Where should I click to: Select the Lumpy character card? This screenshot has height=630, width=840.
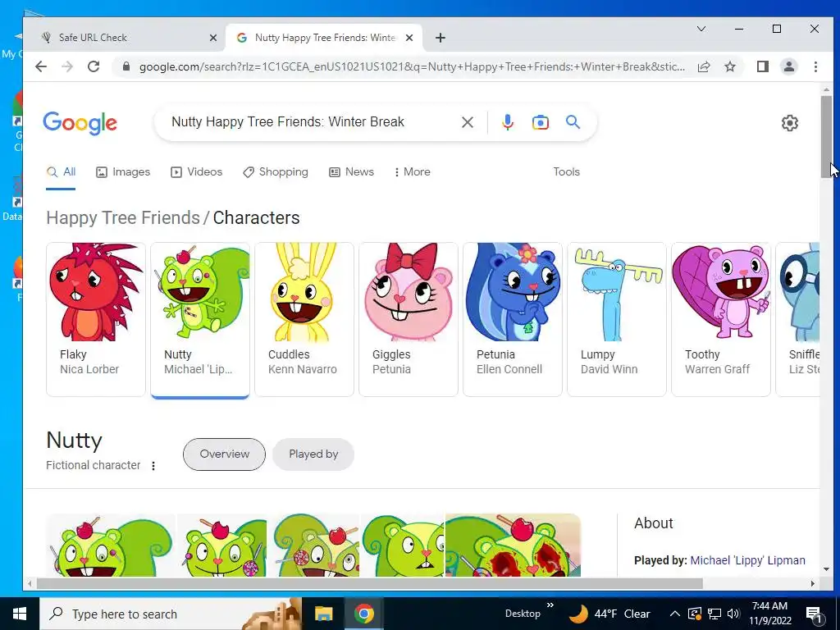[617, 319]
